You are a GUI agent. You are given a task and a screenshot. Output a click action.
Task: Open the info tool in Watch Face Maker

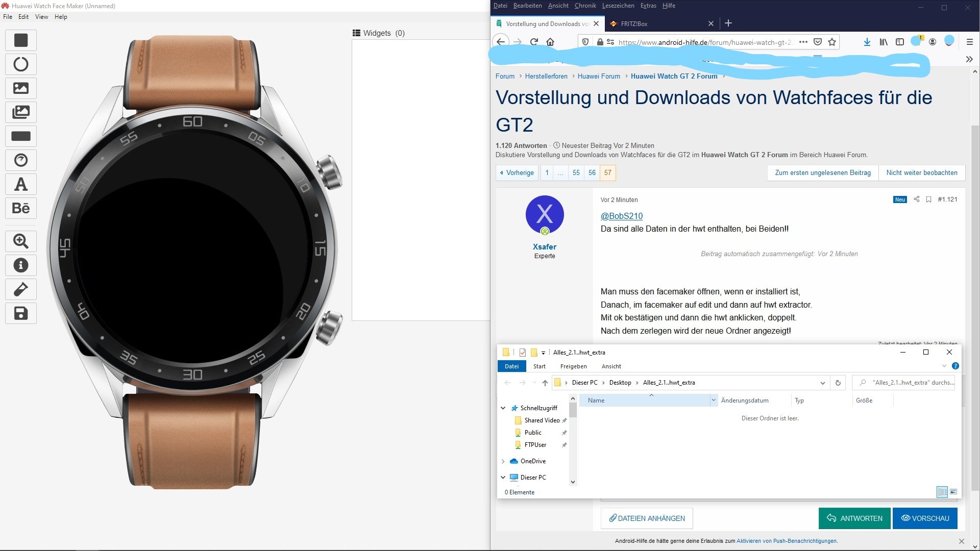point(21,265)
